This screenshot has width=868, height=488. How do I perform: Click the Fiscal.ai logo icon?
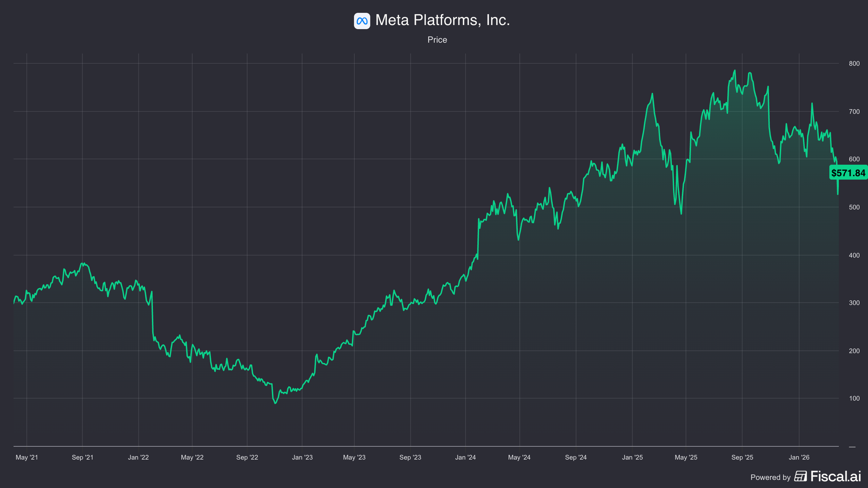click(x=801, y=476)
